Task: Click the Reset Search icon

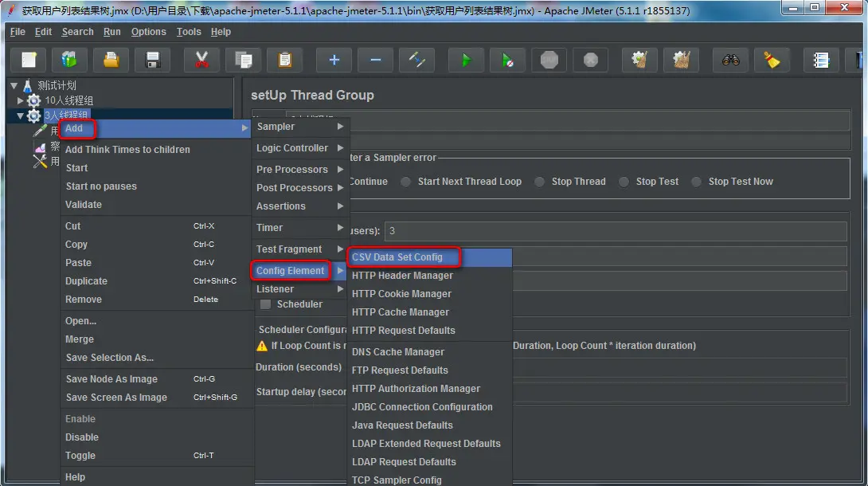Action: click(x=772, y=60)
